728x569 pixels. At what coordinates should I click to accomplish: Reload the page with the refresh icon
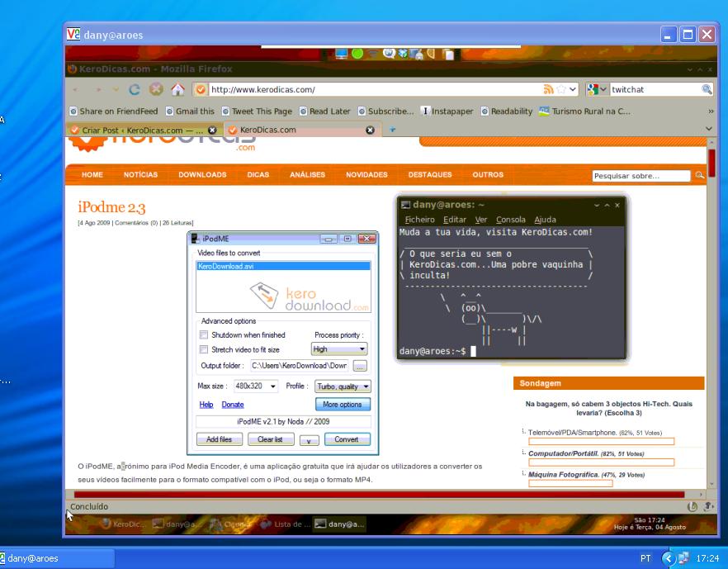(133, 88)
